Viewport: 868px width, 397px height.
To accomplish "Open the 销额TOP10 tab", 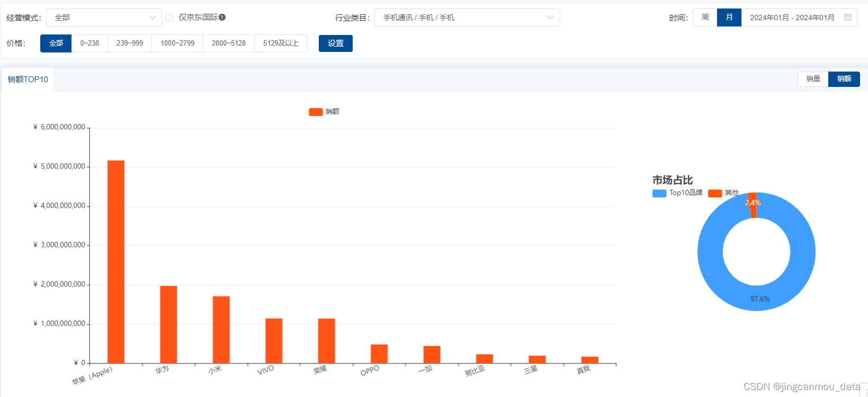I will point(28,80).
